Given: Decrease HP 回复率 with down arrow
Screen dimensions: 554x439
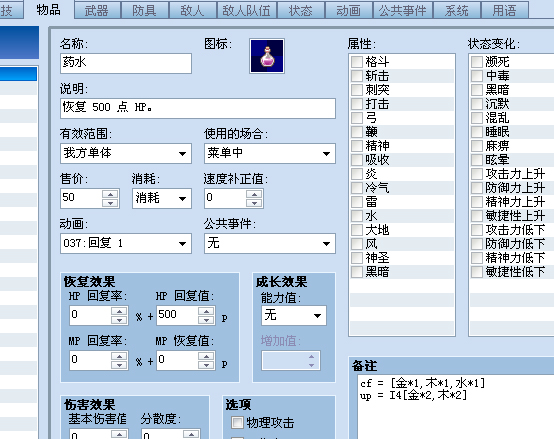Looking at the screenshot, I should [x=119, y=320].
